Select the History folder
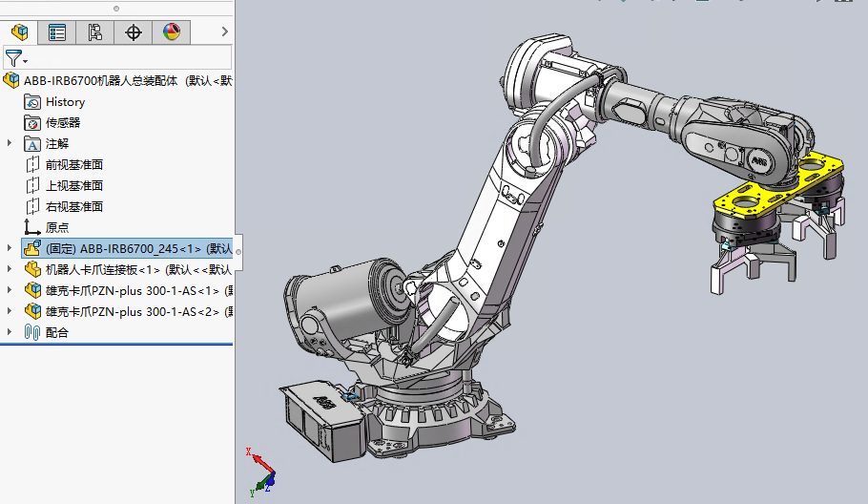Viewport: 868px width, 504px height. click(x=65, y=102)
